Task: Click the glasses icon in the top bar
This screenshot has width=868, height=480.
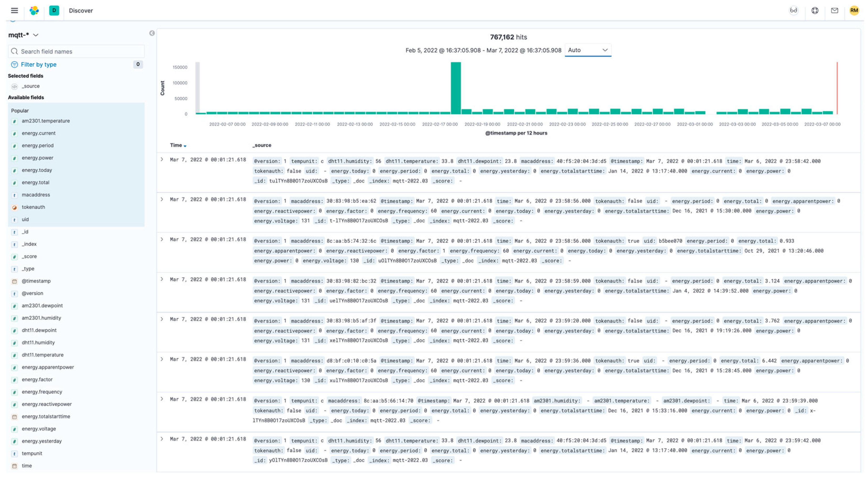Action: click(793, 10)
